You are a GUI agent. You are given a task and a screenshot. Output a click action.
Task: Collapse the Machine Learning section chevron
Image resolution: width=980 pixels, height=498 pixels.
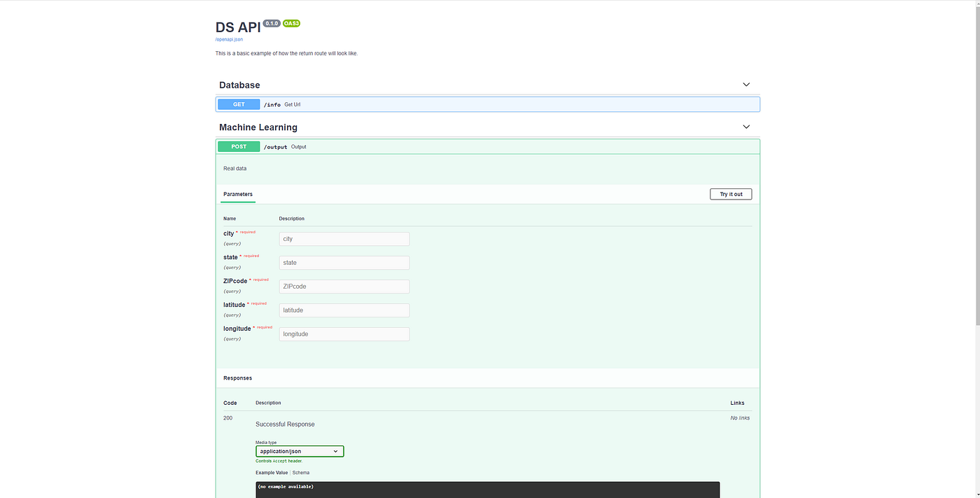(746, 127)
